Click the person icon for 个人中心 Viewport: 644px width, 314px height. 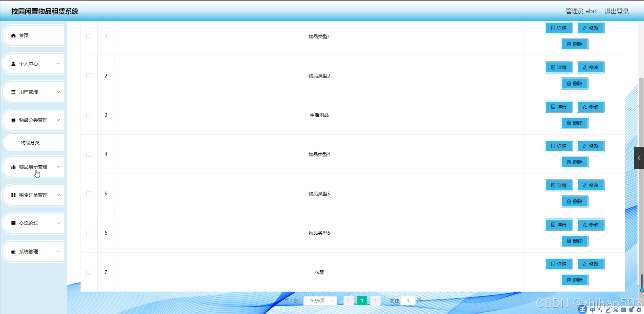pos(13,64)
